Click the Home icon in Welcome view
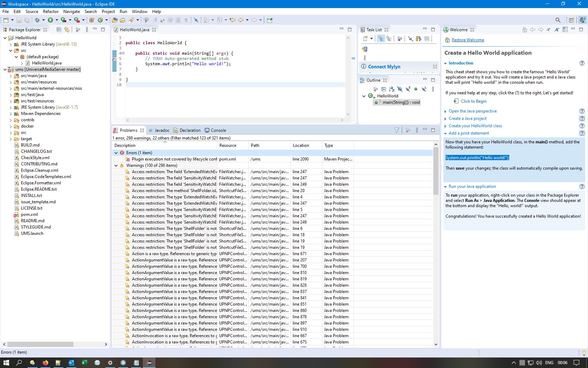 click(x=525, y=30)
